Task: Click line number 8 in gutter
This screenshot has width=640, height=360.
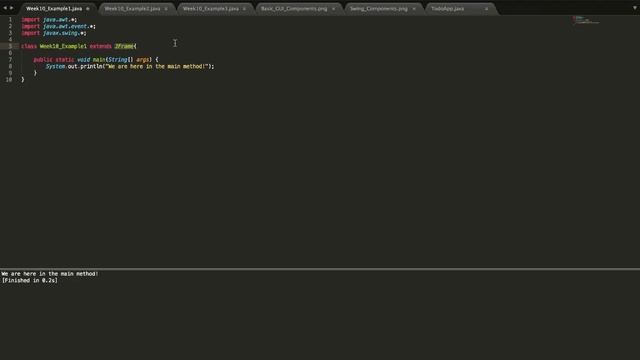Action: [x=10, y=66]
